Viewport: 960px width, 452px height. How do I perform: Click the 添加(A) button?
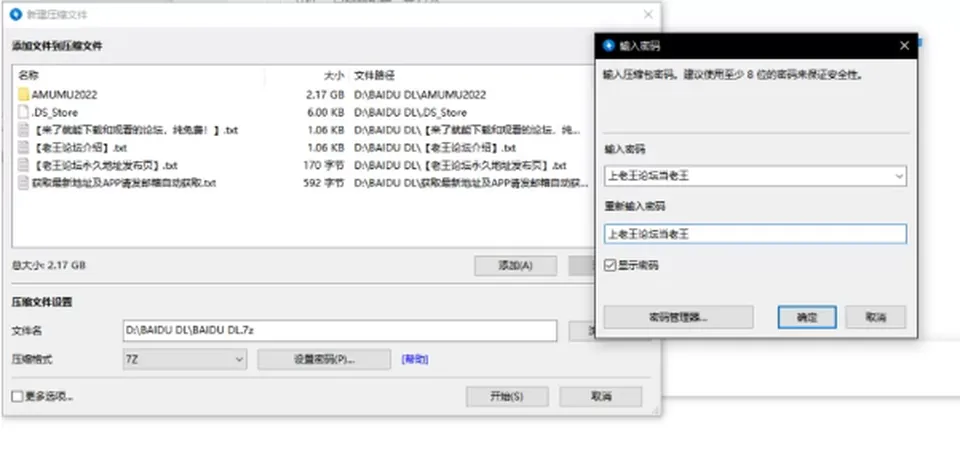[x=516, y=266]
